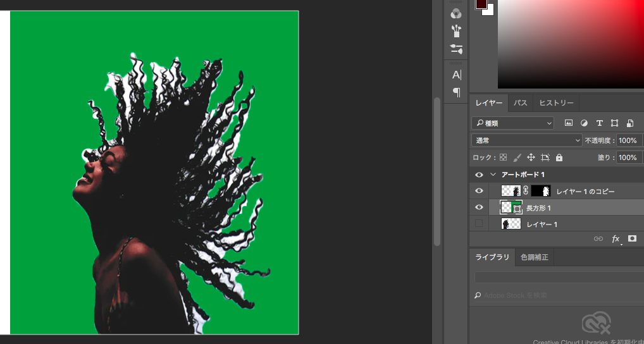644x344 pixels.
Task: Hide the レイヤー 1 のコピー layer
Action: 479,191
